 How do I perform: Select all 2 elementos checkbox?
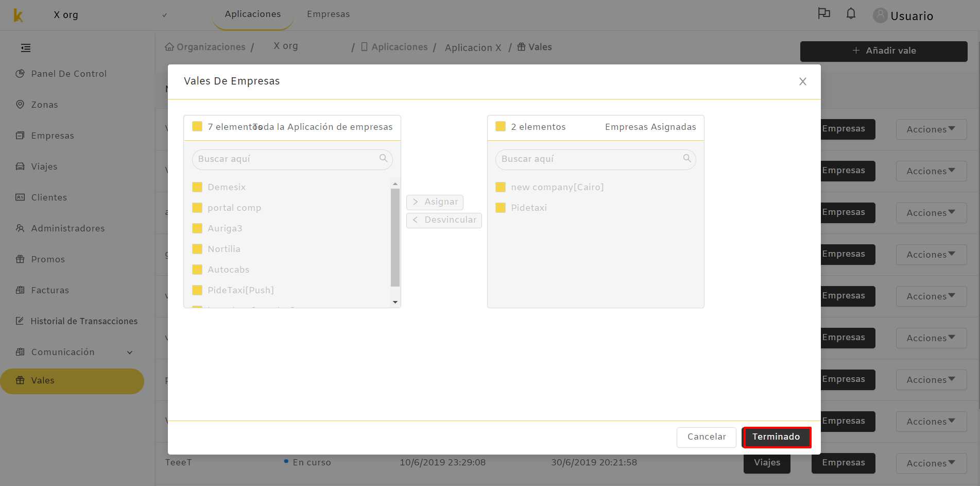click(501, 127)
